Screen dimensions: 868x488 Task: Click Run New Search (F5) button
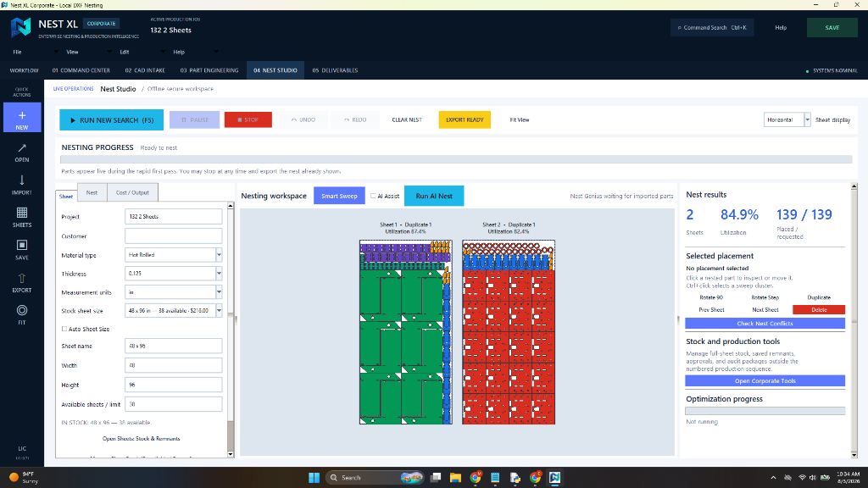click(x=111, y=120)
